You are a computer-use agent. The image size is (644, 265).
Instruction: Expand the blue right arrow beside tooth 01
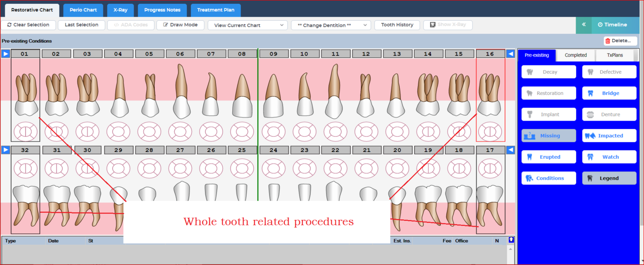(x=5, y=54)
